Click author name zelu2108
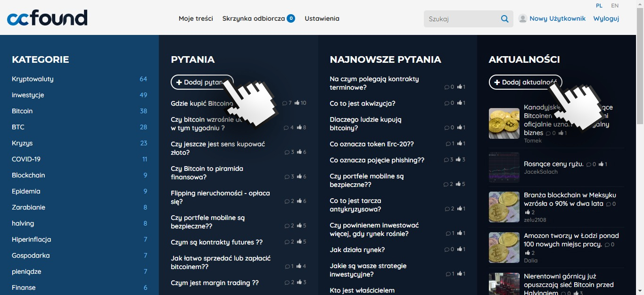 (x=535, y=220)
